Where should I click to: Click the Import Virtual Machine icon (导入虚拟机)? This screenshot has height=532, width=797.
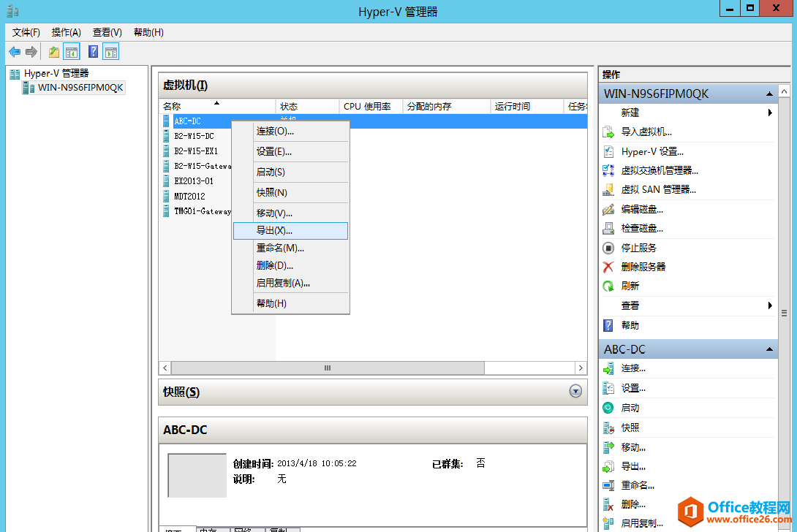click(x=608, y=132)
